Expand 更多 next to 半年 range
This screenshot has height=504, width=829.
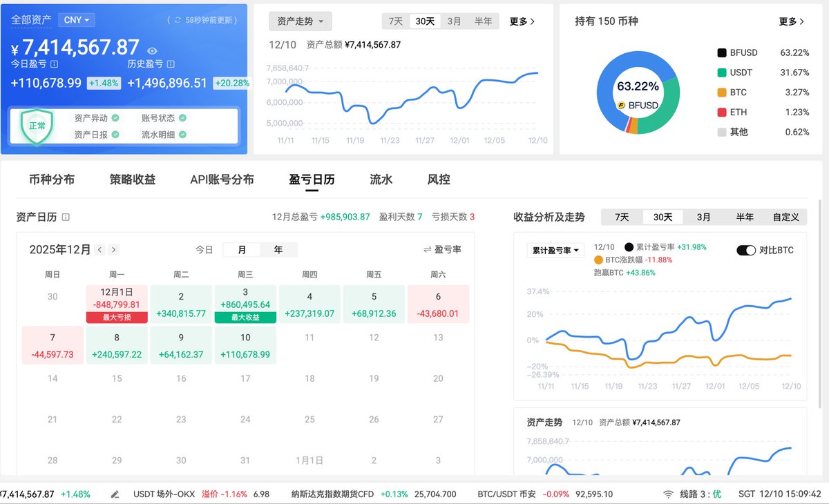[522, 21]
